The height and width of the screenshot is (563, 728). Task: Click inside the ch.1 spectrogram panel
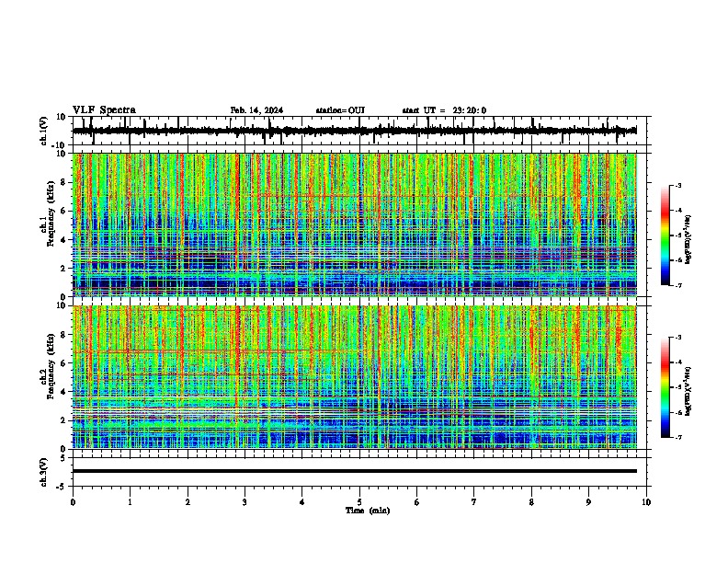click(x=355, y=224)
